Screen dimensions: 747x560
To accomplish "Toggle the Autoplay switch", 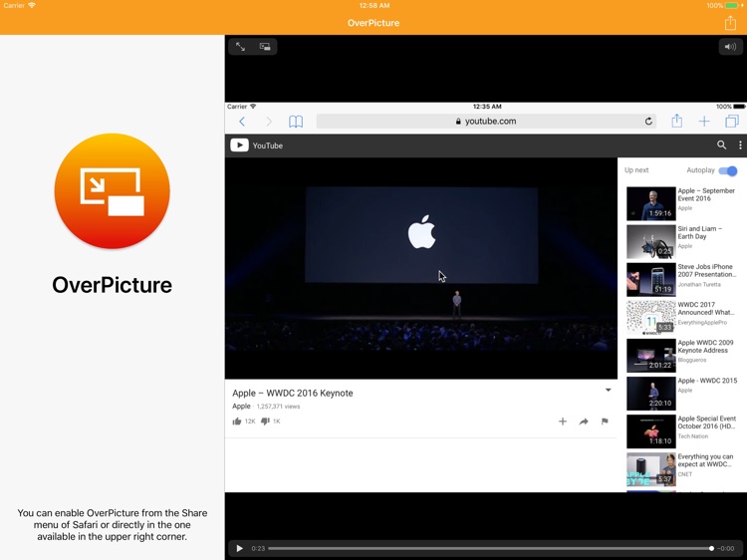I will click(x=728, y=170).
